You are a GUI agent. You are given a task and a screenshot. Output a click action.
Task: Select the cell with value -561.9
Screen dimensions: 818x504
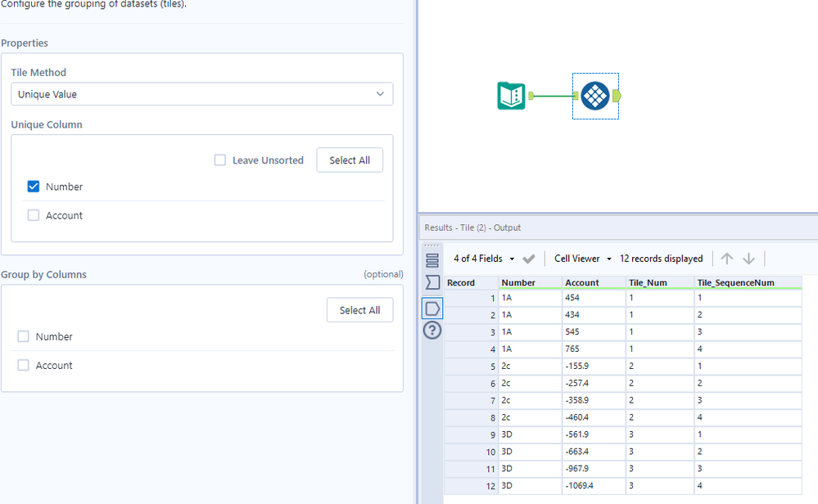pos(594,434)
